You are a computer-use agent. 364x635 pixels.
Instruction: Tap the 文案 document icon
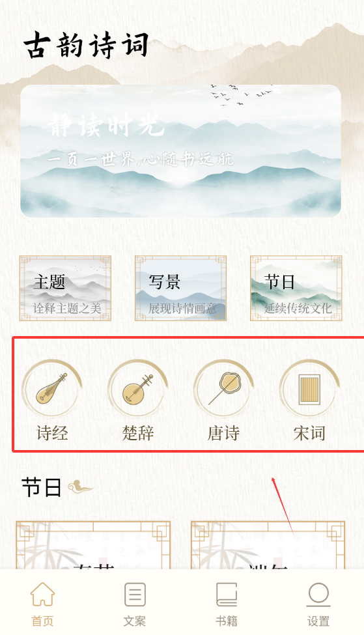coord(135,594)
